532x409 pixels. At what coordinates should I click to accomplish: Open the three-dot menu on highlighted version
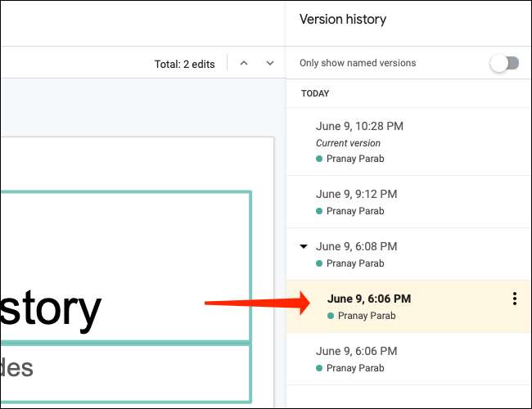click(x=514, y=299)
